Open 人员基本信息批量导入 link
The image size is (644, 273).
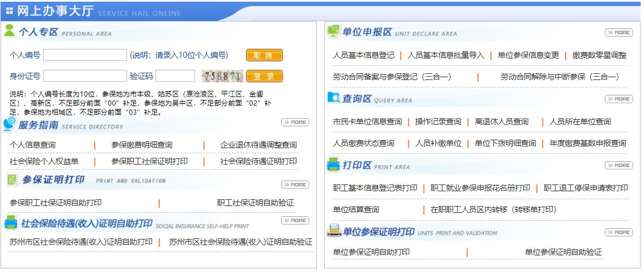point(446,55)
